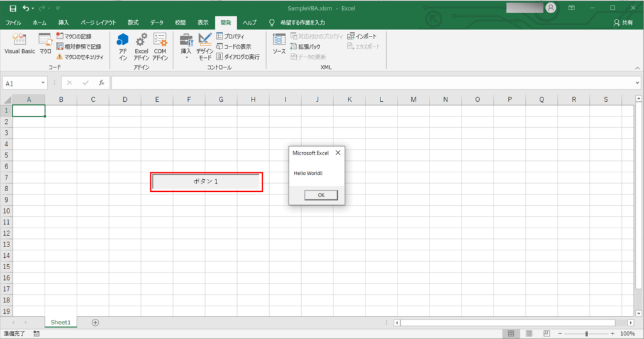Click the macro recording status bar icon
644x339 pixels.
[x=36, y=334]
